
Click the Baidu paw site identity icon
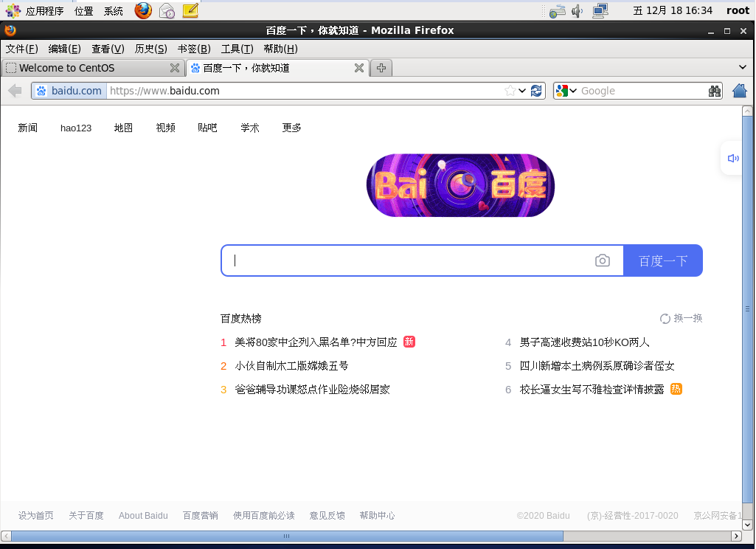point(41,91)
